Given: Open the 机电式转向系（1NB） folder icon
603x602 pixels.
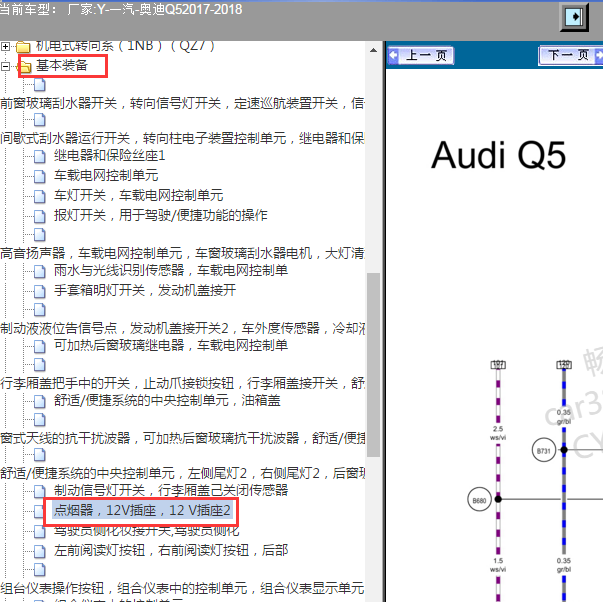Looking at the screenshot, I should coord(23,47).
